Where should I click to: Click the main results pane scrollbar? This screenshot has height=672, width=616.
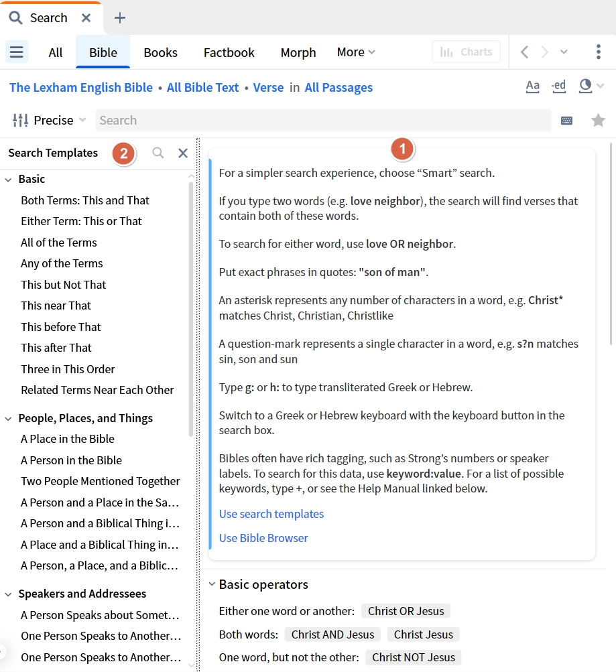[x=611, y=245]
